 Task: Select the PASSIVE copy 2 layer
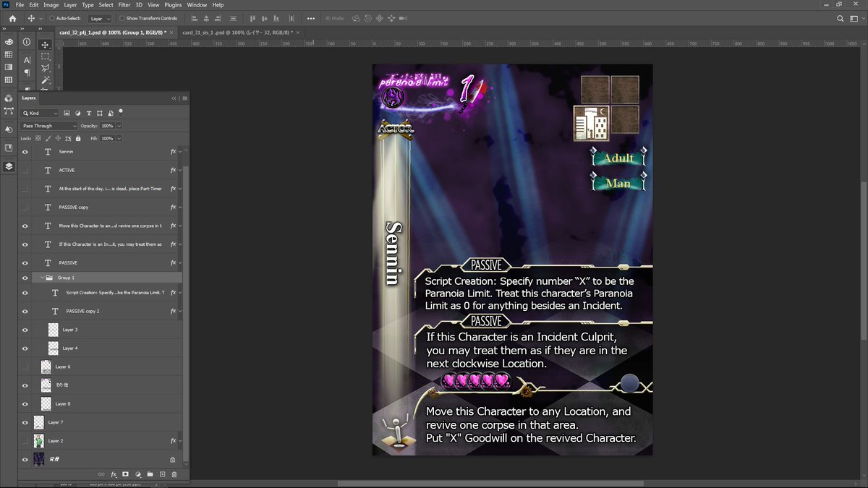point(101,311)
